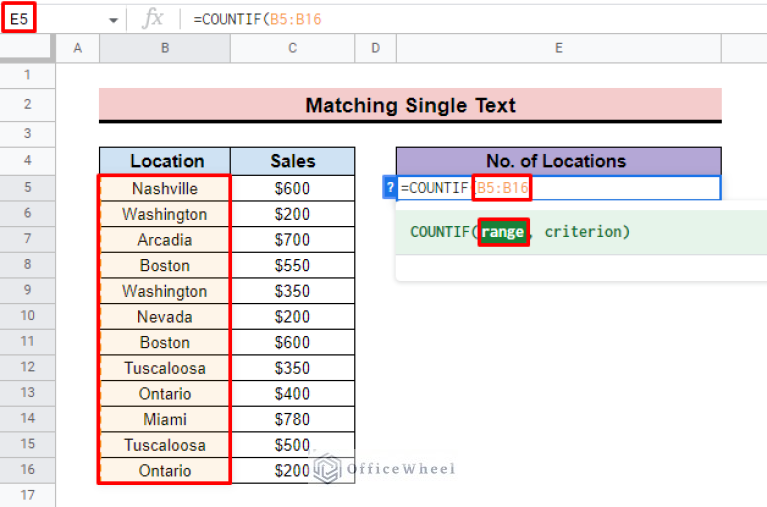Image resolution: width=767 pixels, height=507 pixels.
Task: Click highlighted range argument in COUNTIF tooltip
Action: click(x=502, y=231)
